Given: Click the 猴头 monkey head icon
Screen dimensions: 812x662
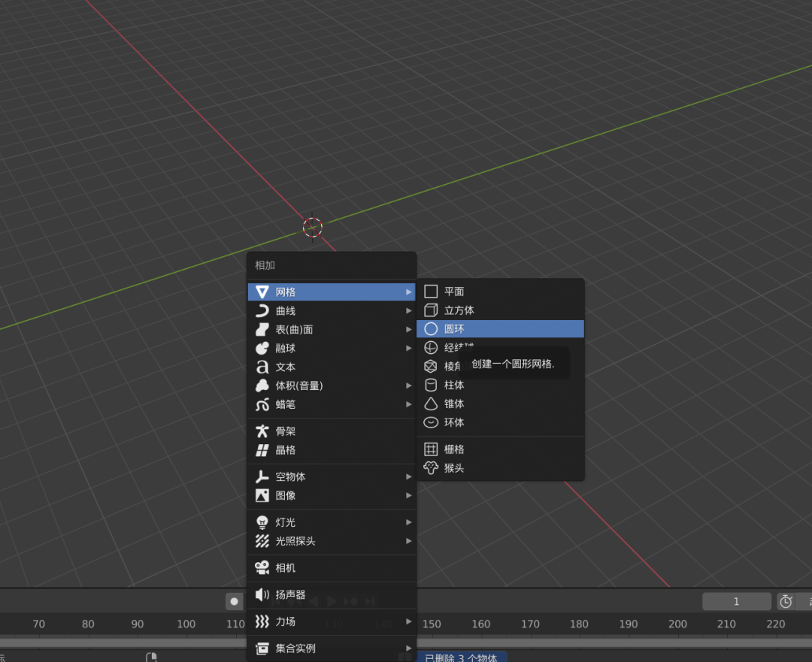Looking at the screenshot, I should (431, 468).
